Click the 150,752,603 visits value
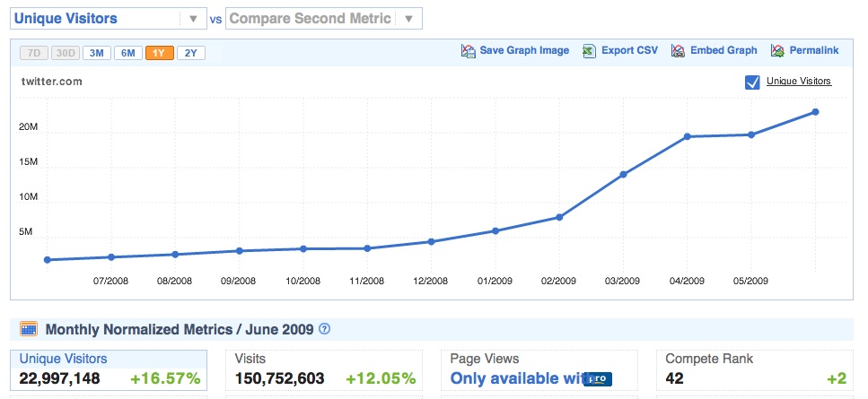The image size is (868, 399). tap(279, 378)
